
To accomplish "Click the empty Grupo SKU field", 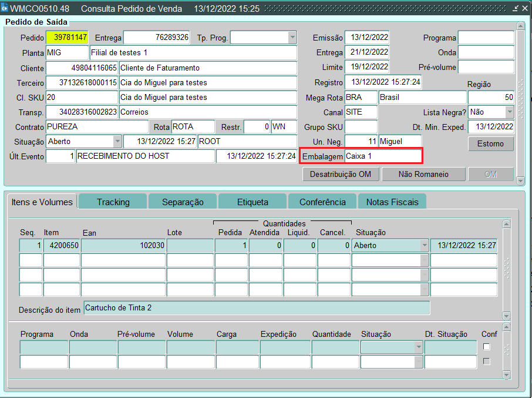I will point(361,126).
